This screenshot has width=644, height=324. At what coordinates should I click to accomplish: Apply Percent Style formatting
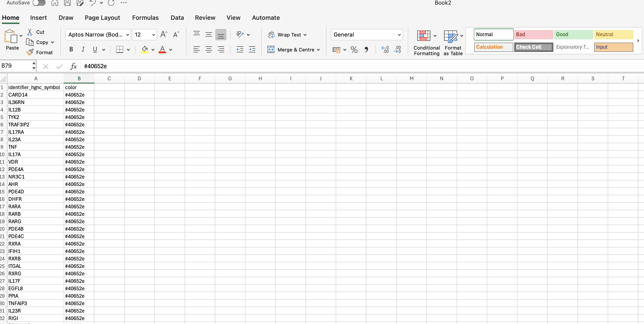coord(354,50)
